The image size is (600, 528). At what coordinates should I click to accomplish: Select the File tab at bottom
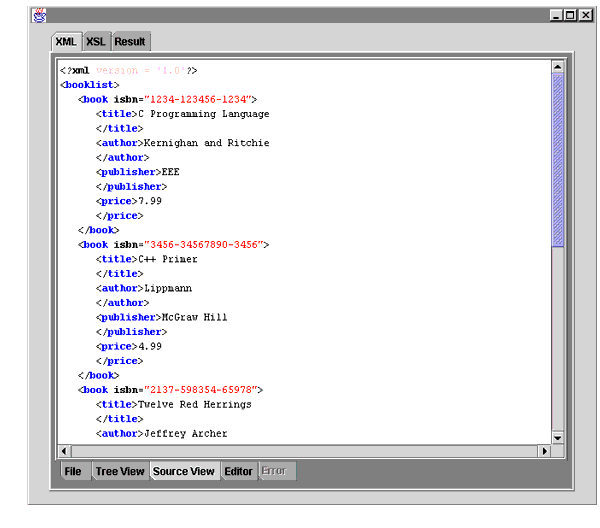73,471
